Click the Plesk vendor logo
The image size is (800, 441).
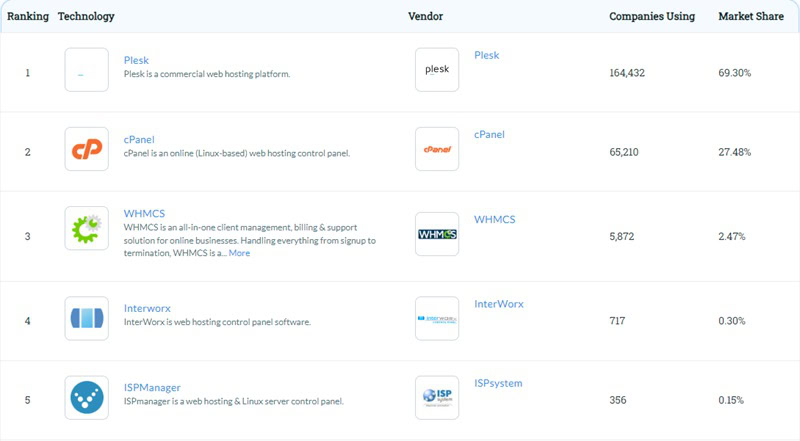point(437,70)
